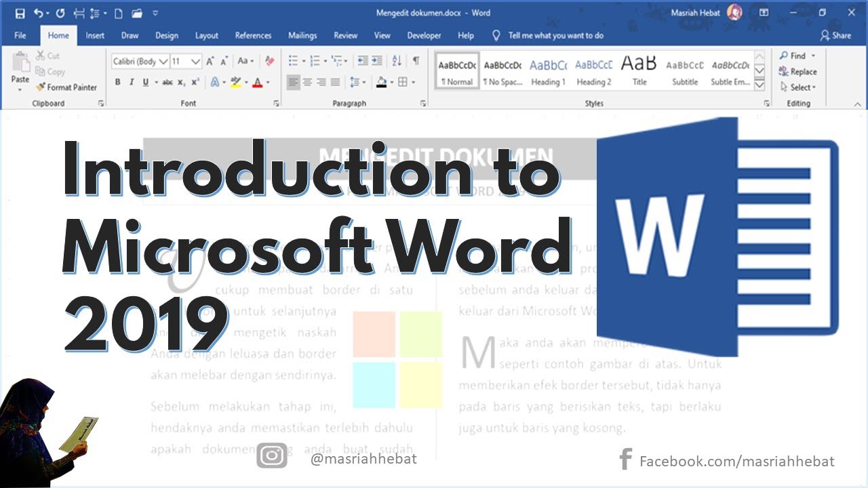Viewport: 868px width, 488px height.
Task: Open the font size 11 dropdown
Action: click(x=196, y=61)
